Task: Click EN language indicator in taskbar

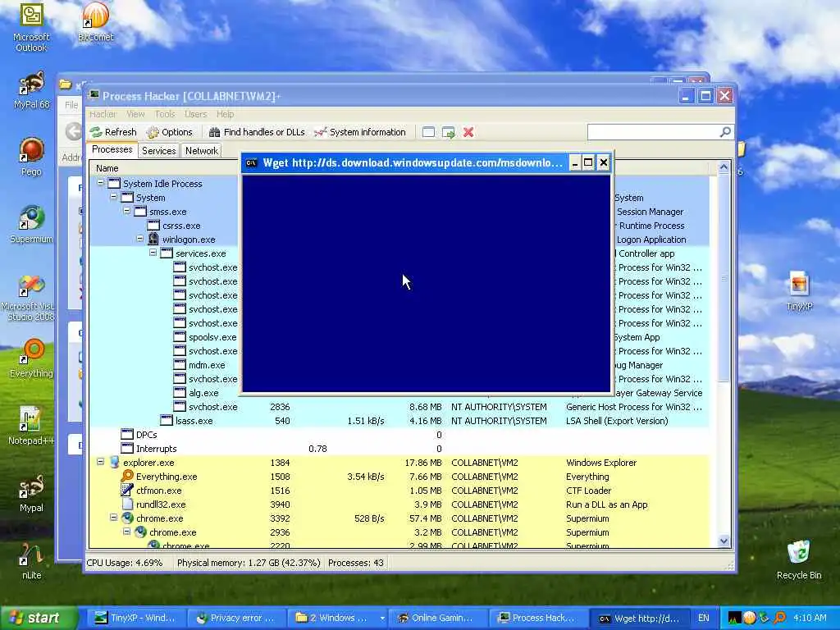Action: coord(703,619)
